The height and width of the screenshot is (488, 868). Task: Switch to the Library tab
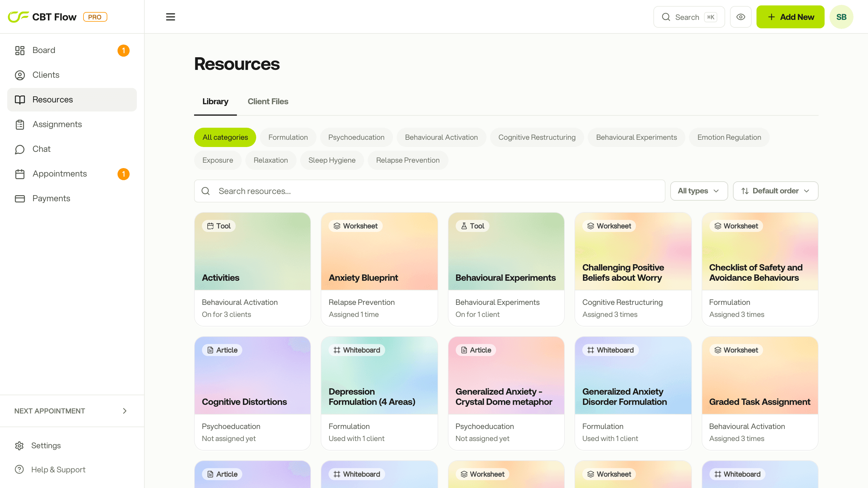tap(215, 102)
